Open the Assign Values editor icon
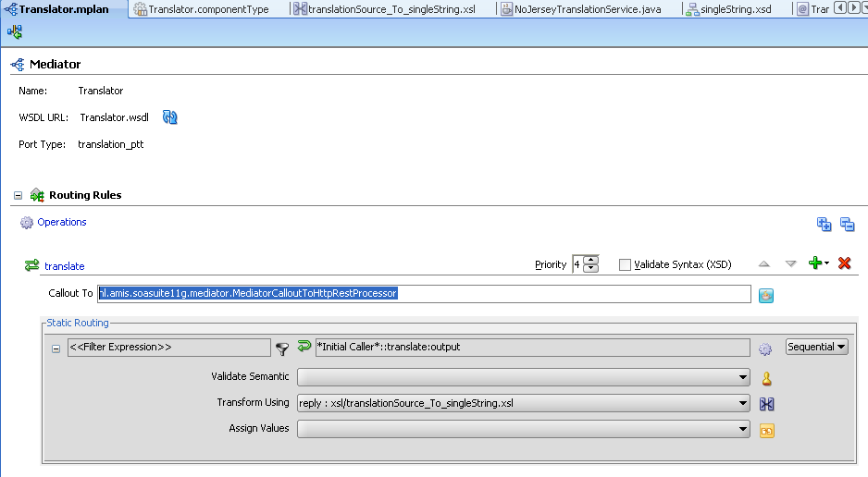The image size is (868, 477). (767, 431)
